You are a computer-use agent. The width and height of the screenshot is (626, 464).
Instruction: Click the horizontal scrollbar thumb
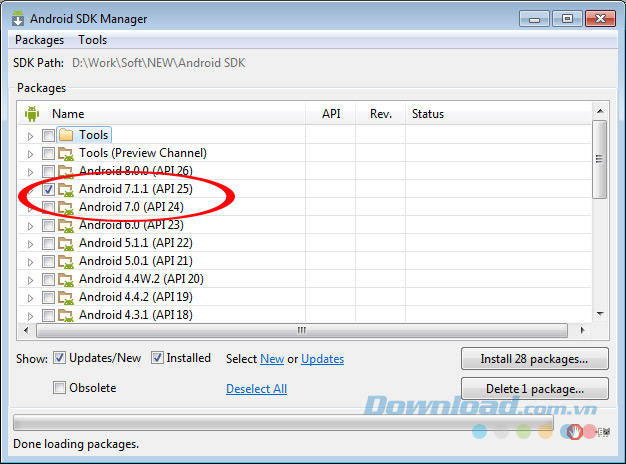pos(302,331)
